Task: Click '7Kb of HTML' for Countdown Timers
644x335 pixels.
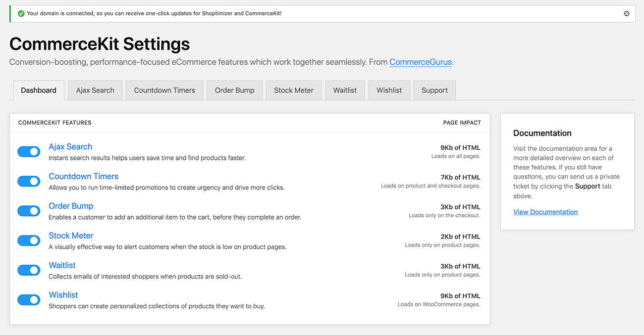Action: tap(460, 177)
